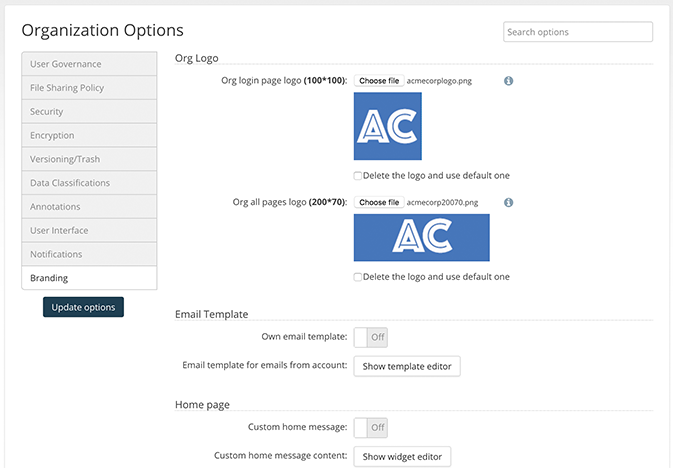
Task: Open Data Classifications settings
Action: tap(89, 183)
